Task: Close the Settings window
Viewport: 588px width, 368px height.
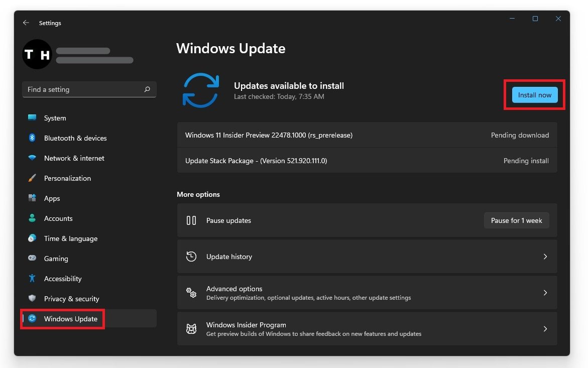Action: pyautogui.click(x=558, y=19)
